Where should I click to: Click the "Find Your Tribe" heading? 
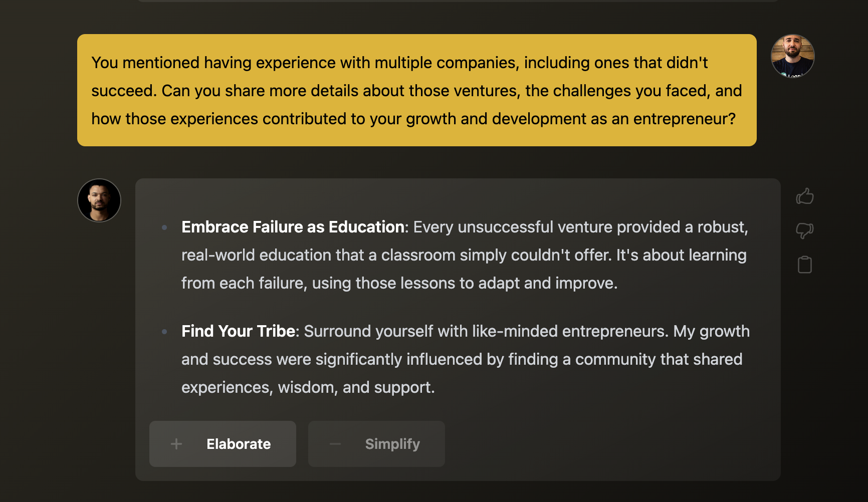pyautogui.click(x=238, y=331)
